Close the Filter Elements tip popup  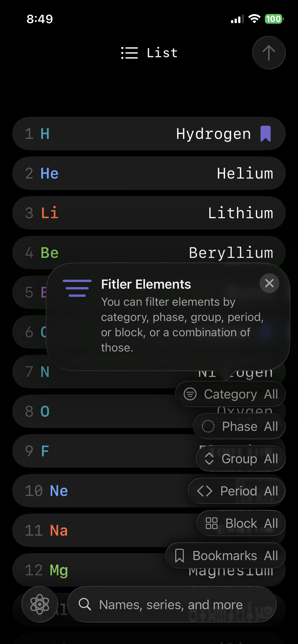point(269,283)
